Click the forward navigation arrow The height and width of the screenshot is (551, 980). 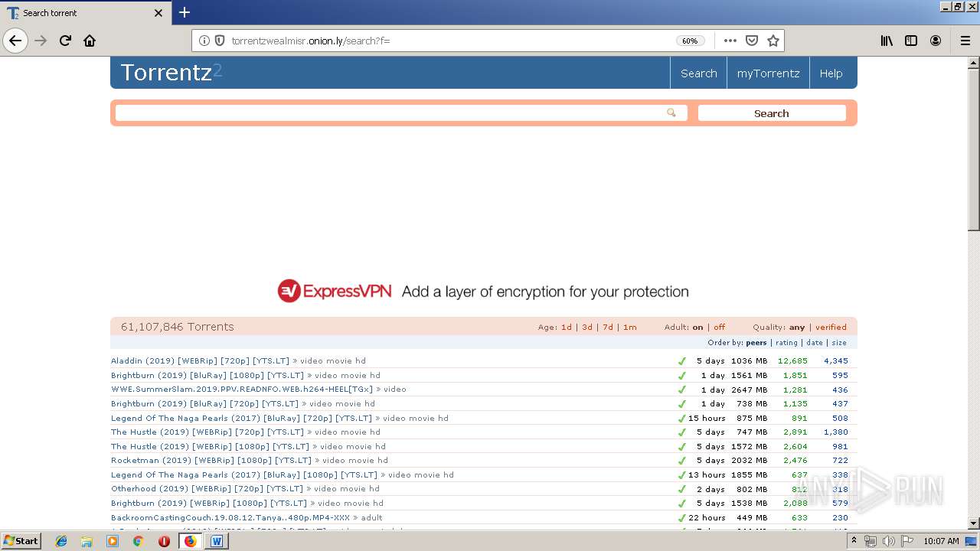[x=41, y=41]
